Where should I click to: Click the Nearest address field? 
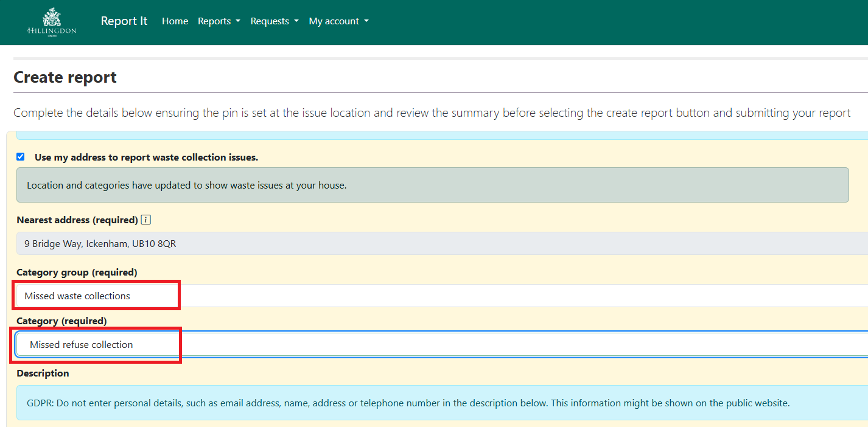point(442,243)
